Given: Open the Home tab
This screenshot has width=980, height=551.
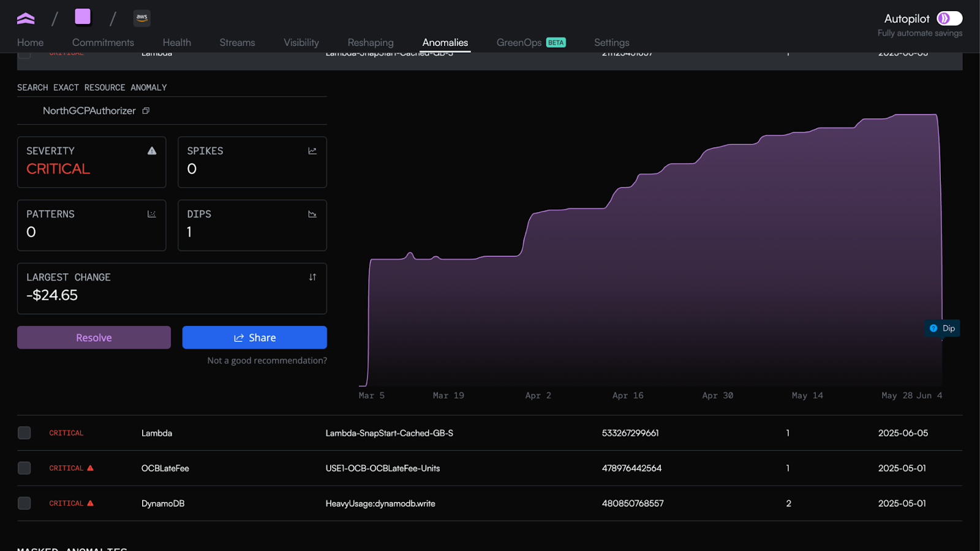Looking at the screenshot, I should (x=31, y=42).
